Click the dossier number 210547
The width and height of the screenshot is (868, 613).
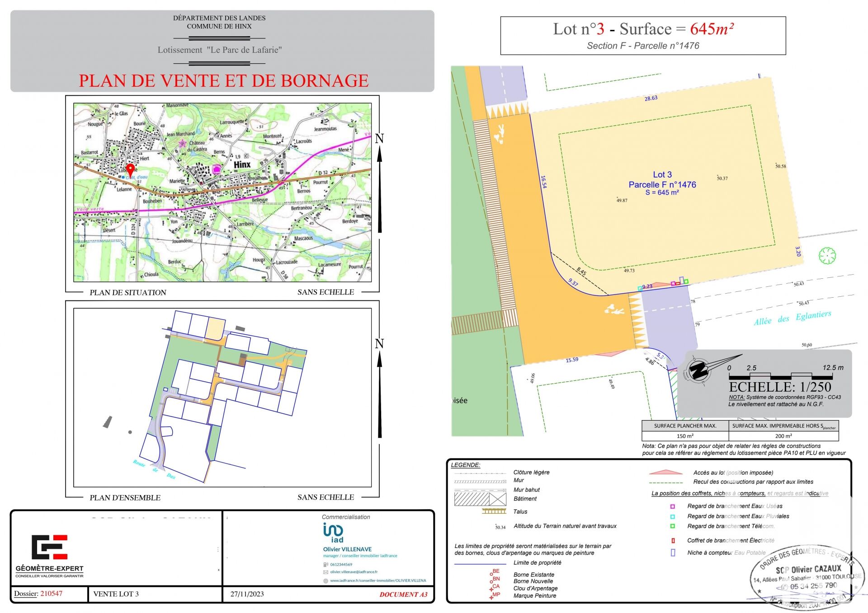coord(51,594)
